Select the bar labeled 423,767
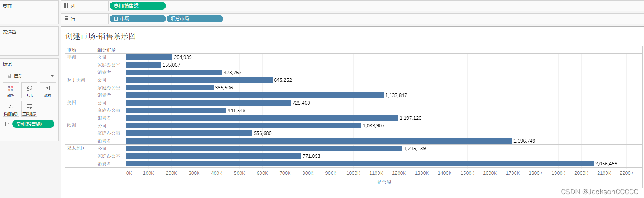644x198 pixels. (174, 72)
